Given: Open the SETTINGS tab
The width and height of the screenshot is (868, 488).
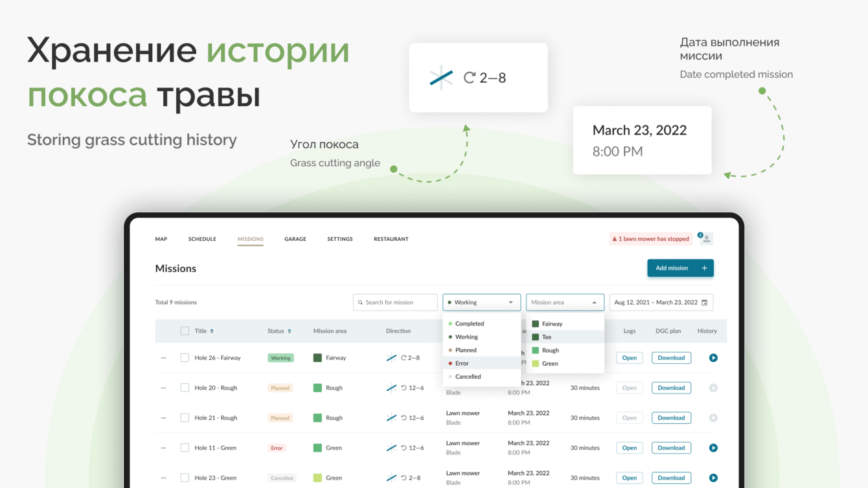Looking at the screenshot, I should point(340,239).
